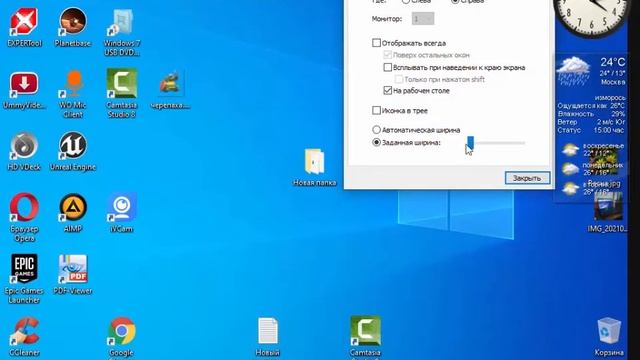Click the weather cloud icon in the gadget
This screenshot has height=360, width=640.
point(573,70)
